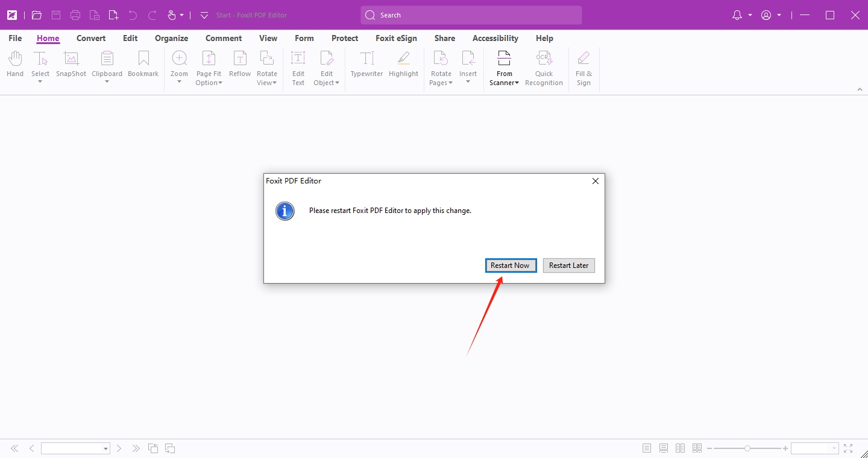Click the create new page icon in title bar

point(113,15)
